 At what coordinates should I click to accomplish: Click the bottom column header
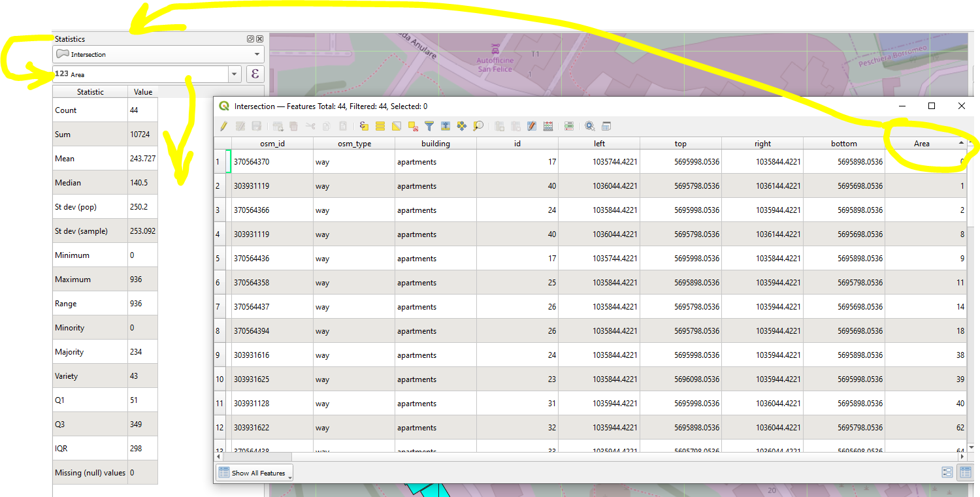844,144
